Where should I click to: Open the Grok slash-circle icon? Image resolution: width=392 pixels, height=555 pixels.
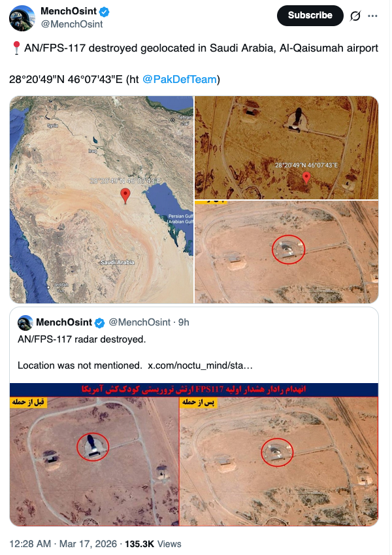point(355,16)
